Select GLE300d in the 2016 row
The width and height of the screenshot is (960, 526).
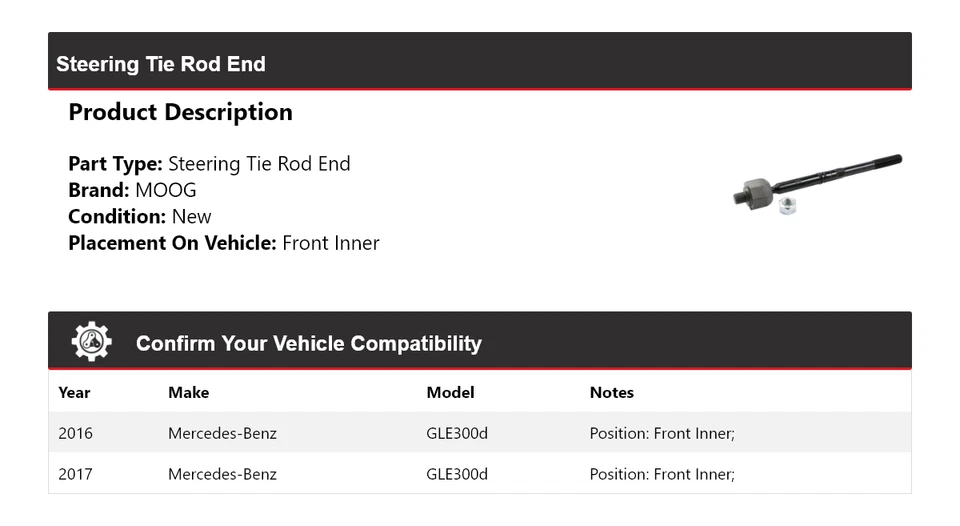[x=457, y=434]
